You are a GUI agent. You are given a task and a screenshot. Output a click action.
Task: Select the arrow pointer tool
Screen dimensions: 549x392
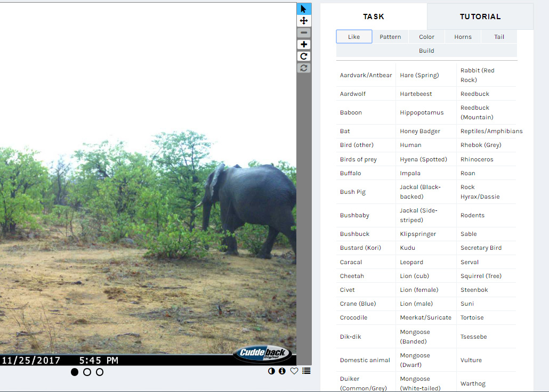click(x=304, y=9)
